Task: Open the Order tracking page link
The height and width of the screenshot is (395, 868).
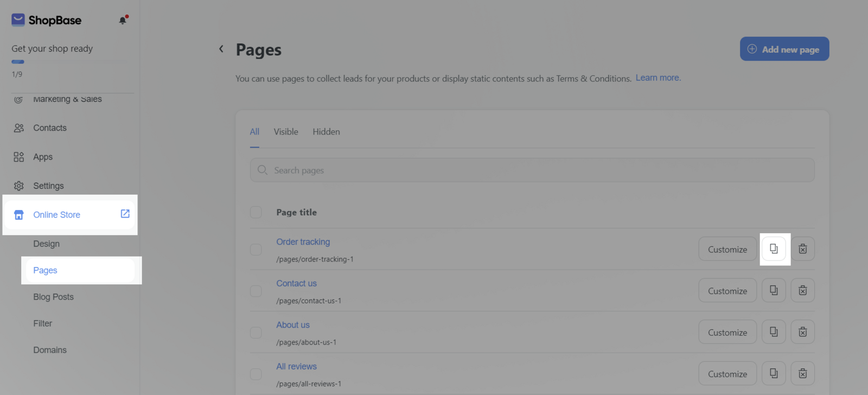Action: click(303, 242)
